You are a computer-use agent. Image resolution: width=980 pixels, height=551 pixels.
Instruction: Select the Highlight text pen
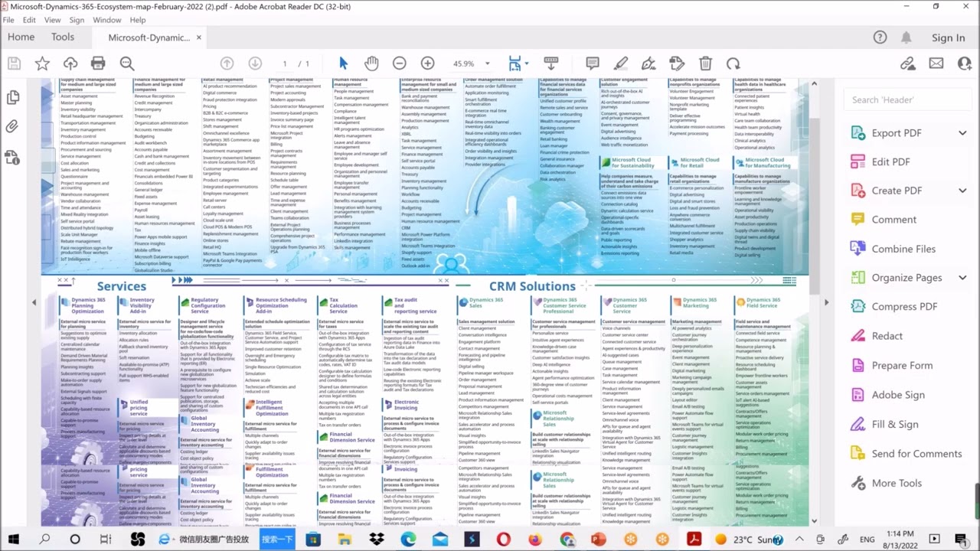click(621, 64)
